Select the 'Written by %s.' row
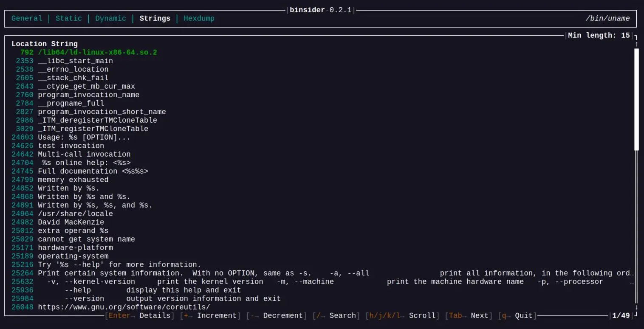Image resolution: width=644 pixels, height=329 pixels. pyautogui.click(x=322, y=188)
